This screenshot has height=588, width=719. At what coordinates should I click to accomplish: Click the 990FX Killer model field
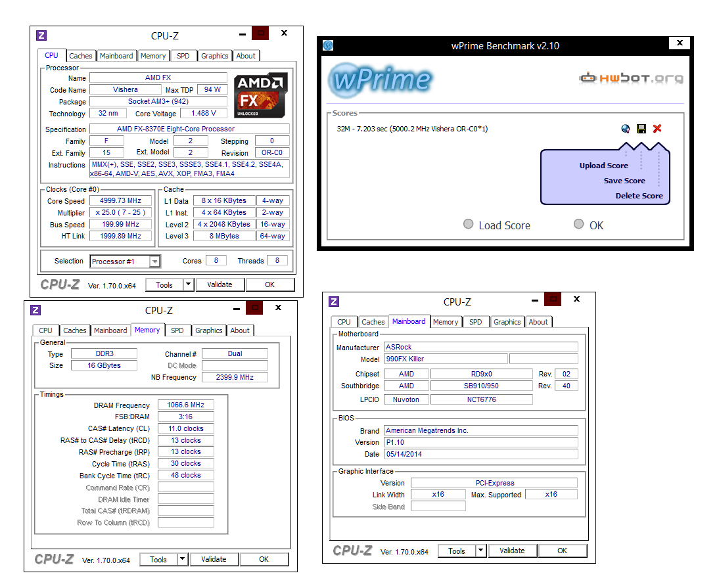tap(446, 359)
